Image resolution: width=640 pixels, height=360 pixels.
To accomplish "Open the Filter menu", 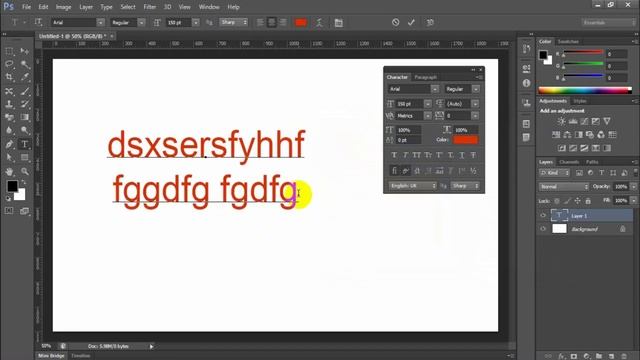I will [x=149, y=7].
